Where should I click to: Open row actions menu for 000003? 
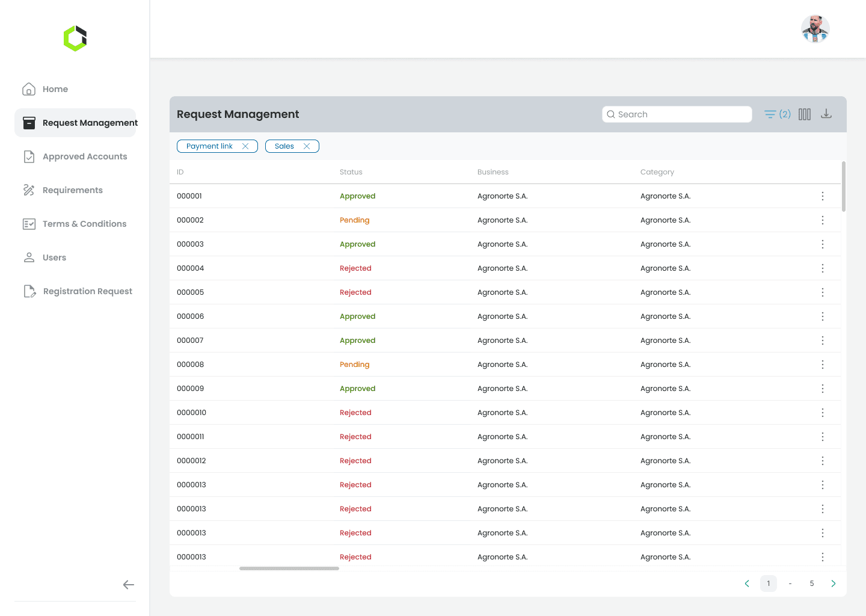[823, 244]
